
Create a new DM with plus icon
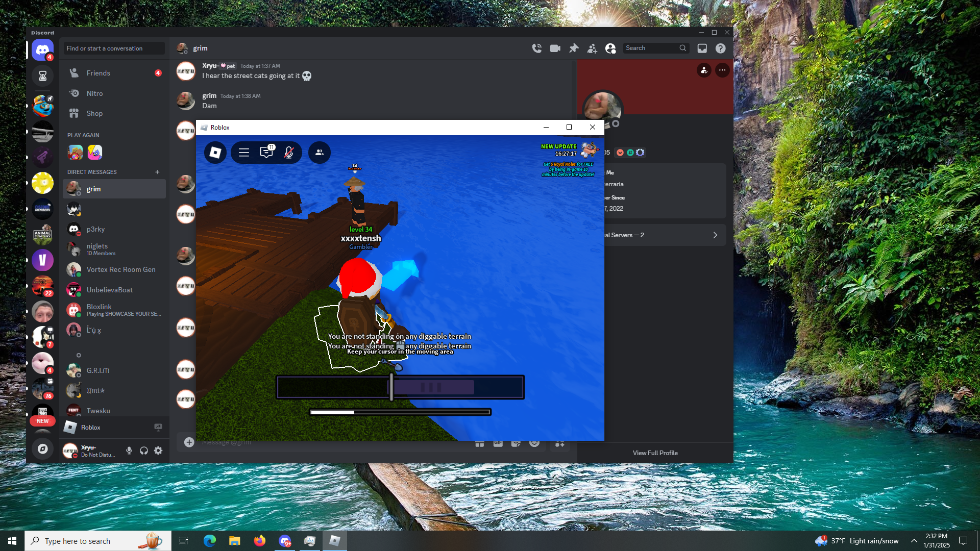click(157, 172)
